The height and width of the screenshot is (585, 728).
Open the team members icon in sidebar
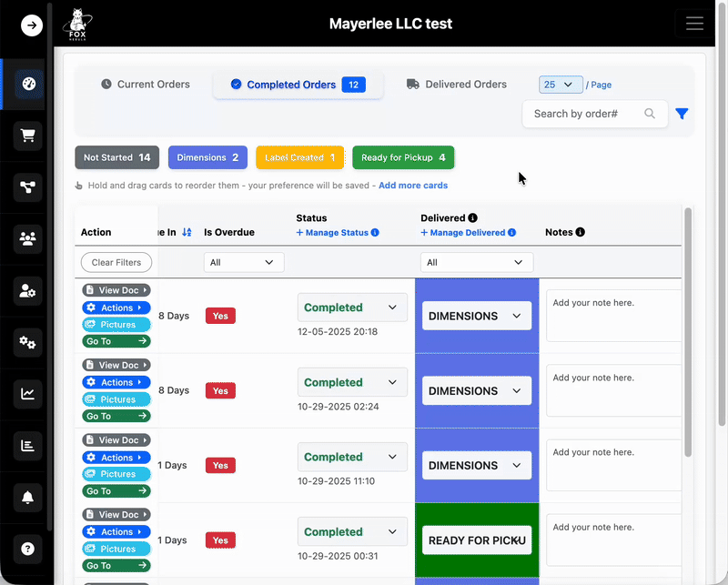tap(27, 238)
